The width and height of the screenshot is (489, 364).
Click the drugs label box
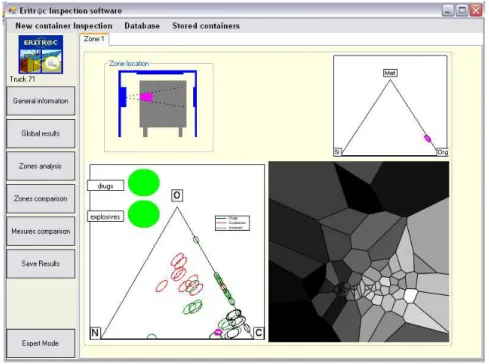(x=106, y=186)
